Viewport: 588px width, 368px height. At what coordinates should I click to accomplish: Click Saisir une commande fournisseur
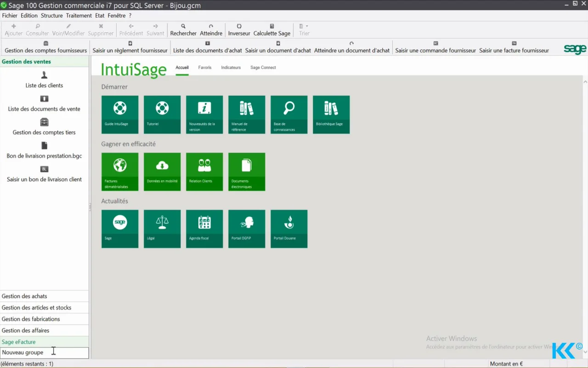pyautogui.click(x=435, y=47)
